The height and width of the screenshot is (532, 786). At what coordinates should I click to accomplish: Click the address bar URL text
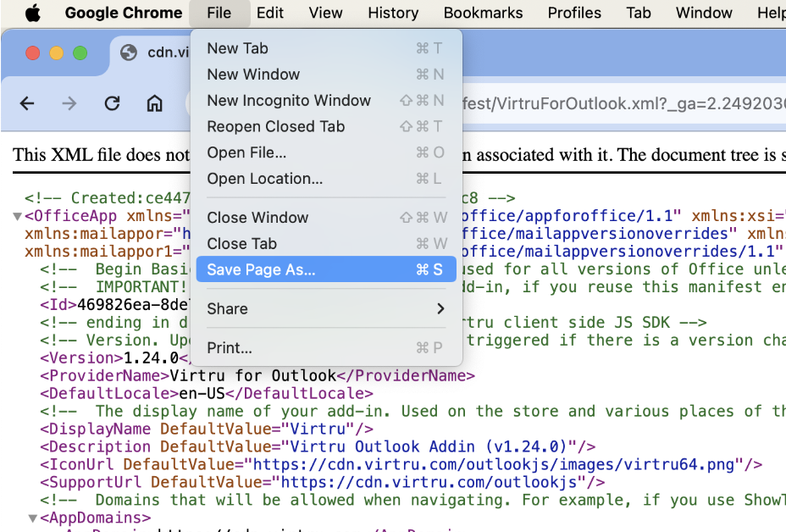[623, 104]
